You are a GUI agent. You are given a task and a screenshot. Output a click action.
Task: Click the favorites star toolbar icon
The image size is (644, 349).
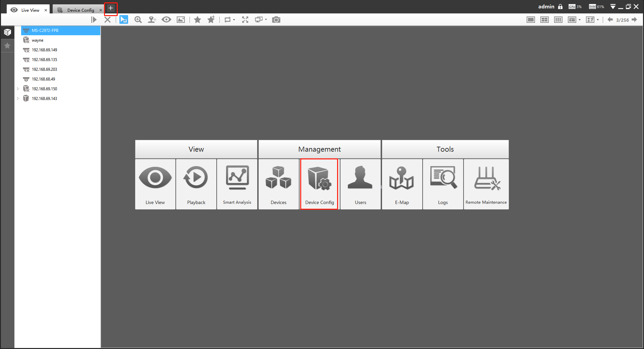(198, 20)
